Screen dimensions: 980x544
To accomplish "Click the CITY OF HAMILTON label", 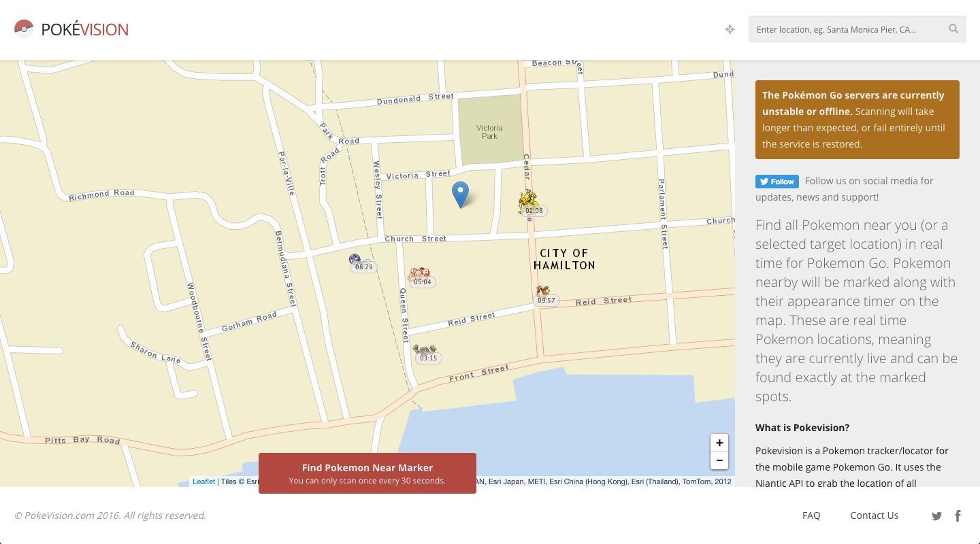I will [x=564, y=259].
